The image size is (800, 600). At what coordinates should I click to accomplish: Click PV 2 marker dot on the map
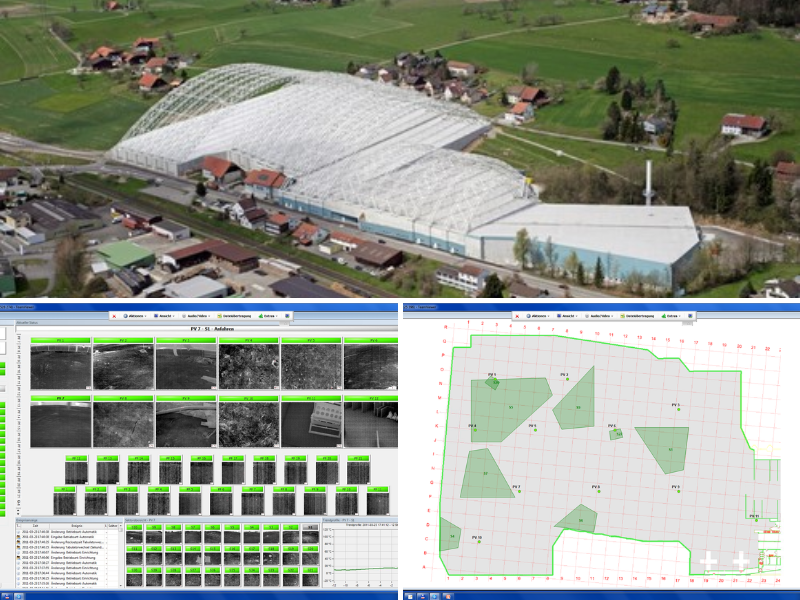point(567,379)
